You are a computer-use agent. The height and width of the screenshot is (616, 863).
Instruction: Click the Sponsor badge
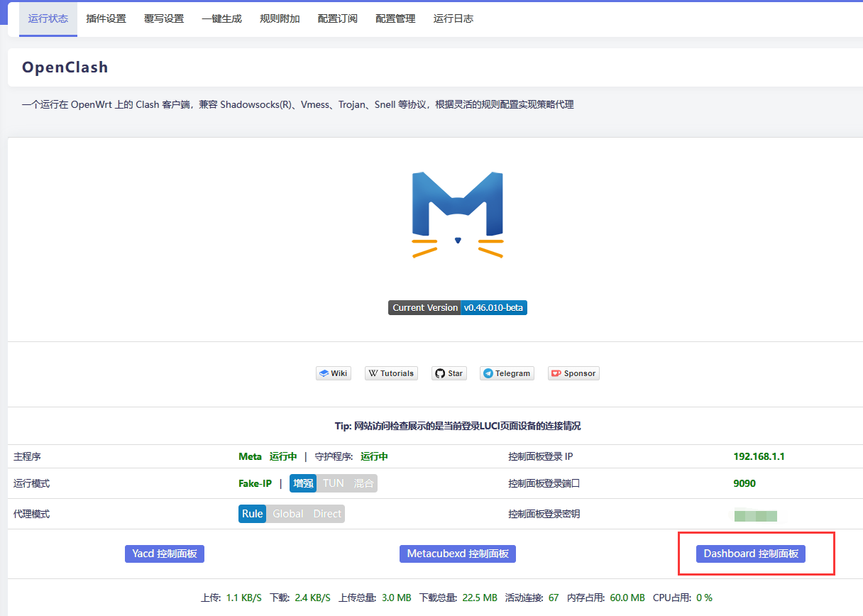pos(573,373)
